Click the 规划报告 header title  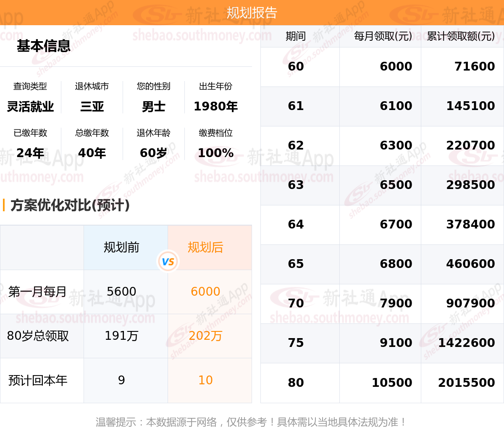click(x=252, y=13)
